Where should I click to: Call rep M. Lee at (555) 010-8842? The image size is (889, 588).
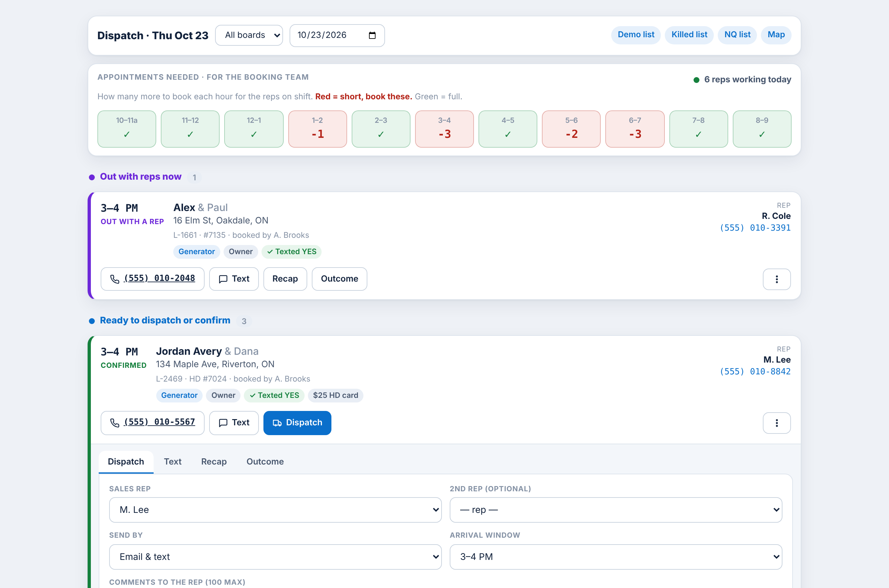[x=755, y=371]
